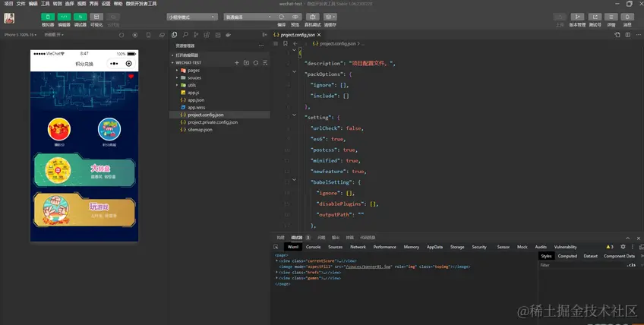Close the project.config.json editor tab
644x325 pixels.
point(319,35)
